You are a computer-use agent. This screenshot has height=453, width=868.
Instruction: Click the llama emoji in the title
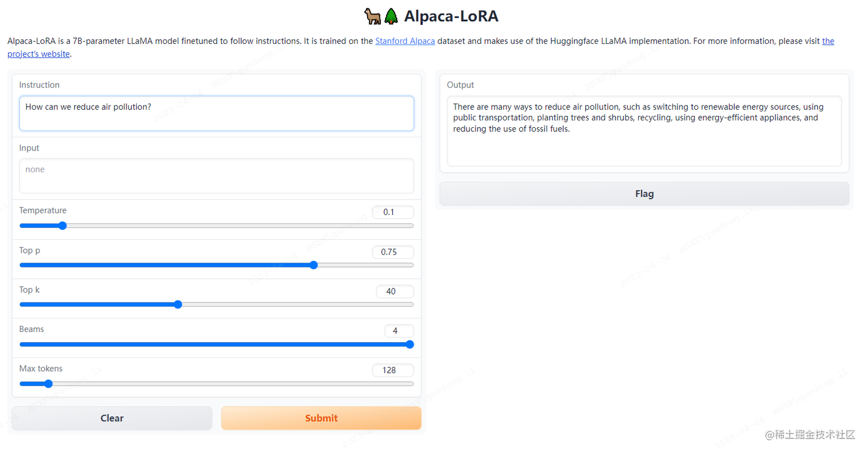[373, 16]
